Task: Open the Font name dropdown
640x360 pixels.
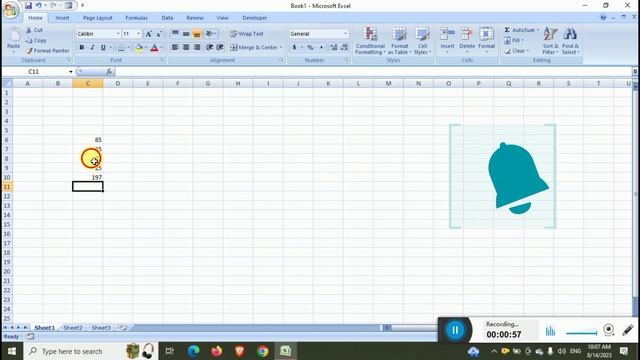Action: (x=118, y=34)
